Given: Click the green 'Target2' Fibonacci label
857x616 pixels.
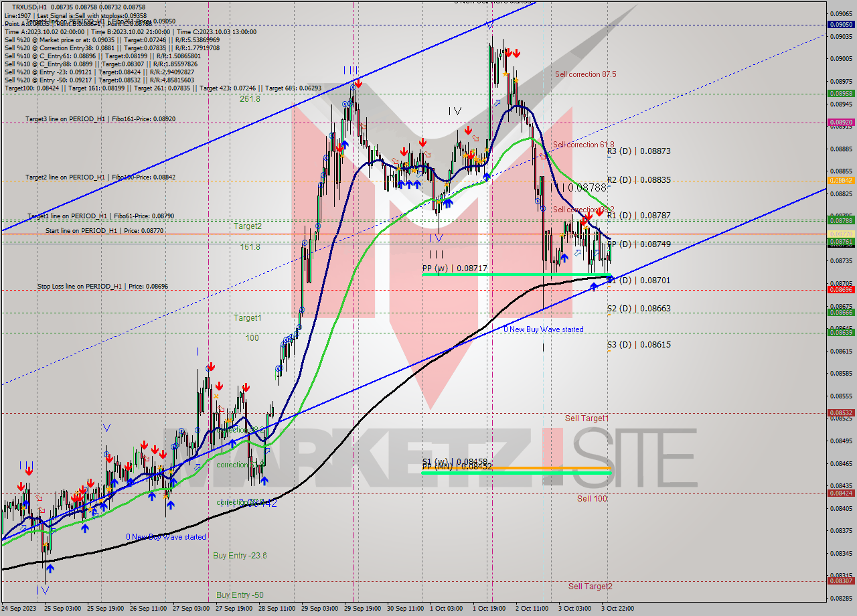Looking at the screenshot, I should click(x=248, y=226).
